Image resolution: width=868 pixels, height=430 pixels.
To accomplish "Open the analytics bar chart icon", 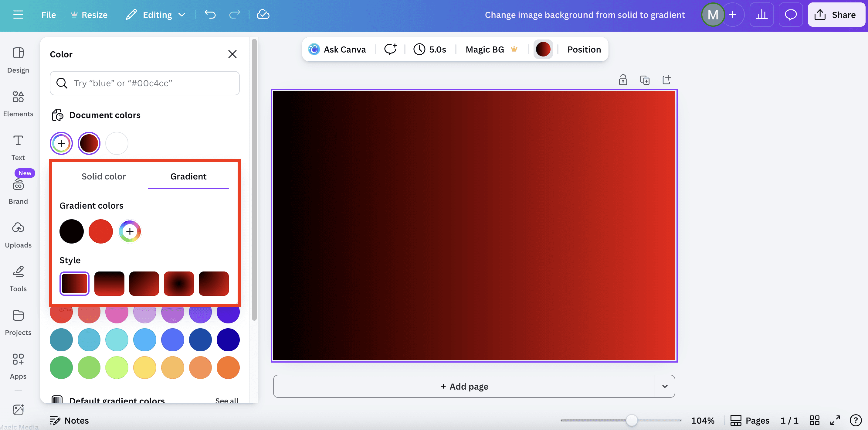I will (x=761, y=15).
